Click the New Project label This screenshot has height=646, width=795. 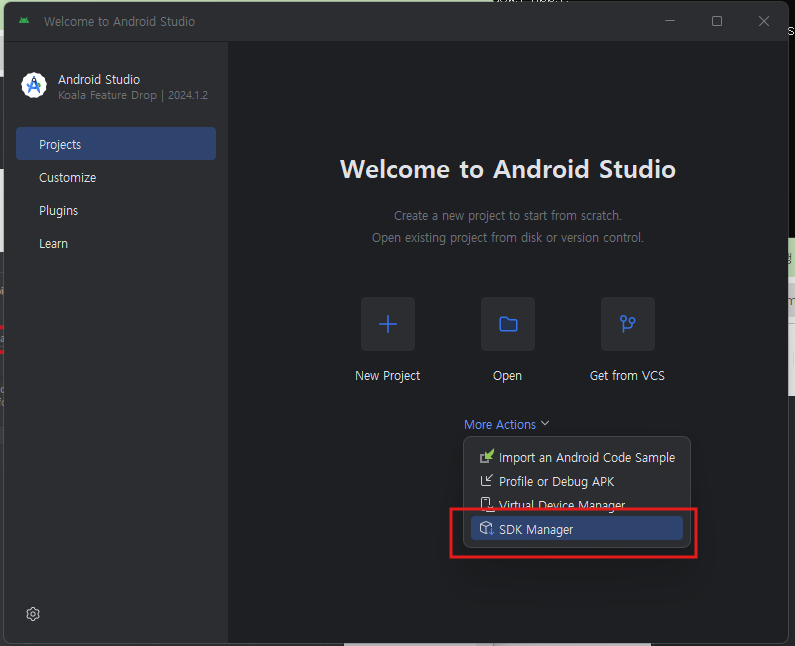pos(388,376)
